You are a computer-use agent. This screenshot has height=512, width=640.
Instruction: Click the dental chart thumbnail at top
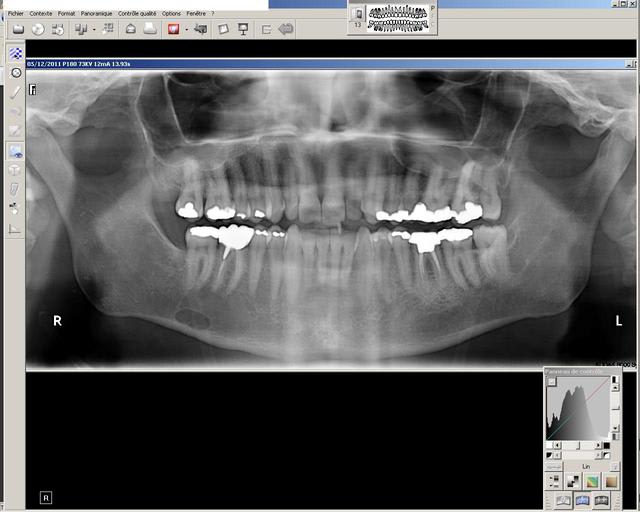point(396,17)
